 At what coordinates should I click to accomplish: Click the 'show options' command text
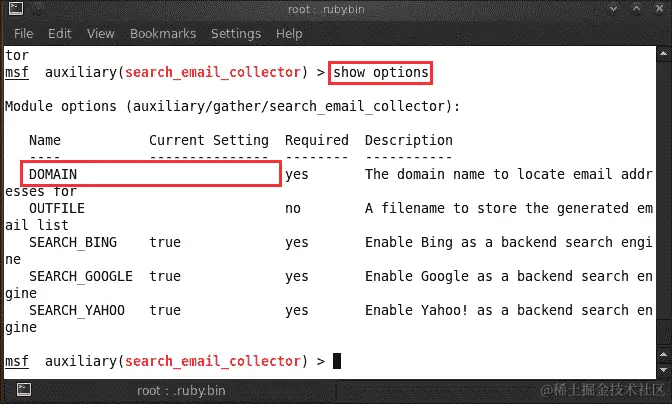[381, 72]
